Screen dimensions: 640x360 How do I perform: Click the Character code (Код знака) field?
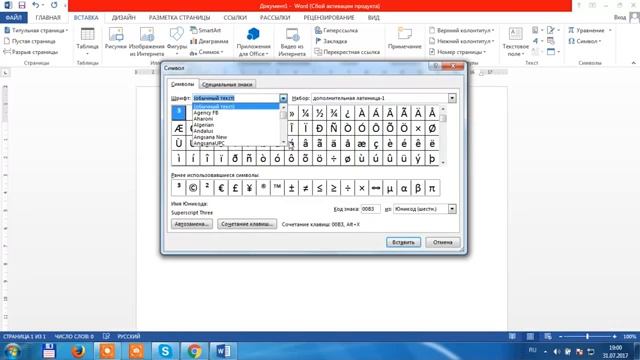click(x=371, y=209)
